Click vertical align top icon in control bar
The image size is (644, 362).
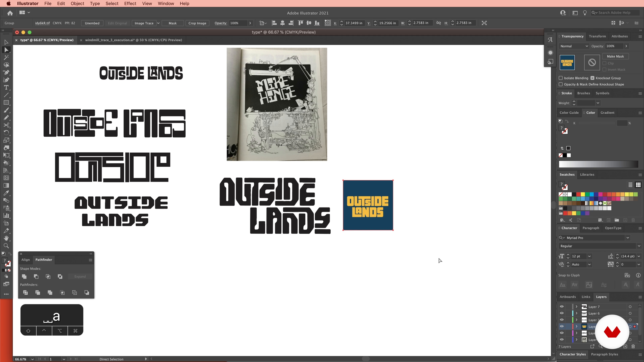tap(301, 23)
